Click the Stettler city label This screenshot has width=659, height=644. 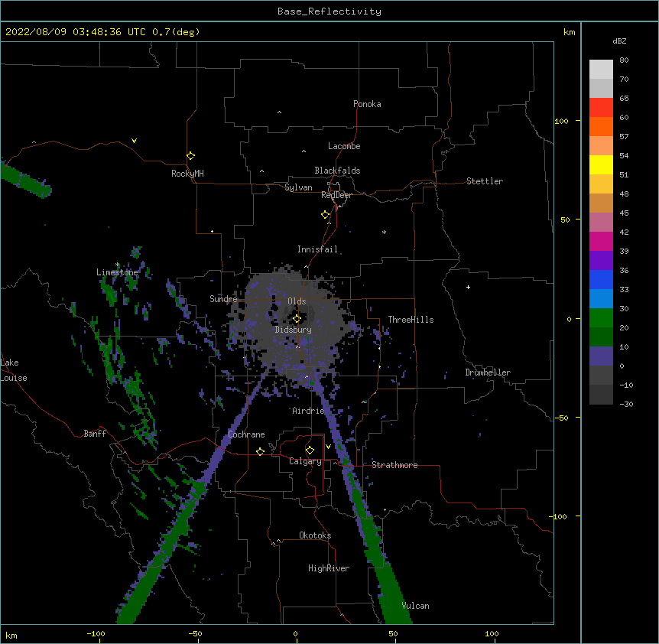pos(485,181)
